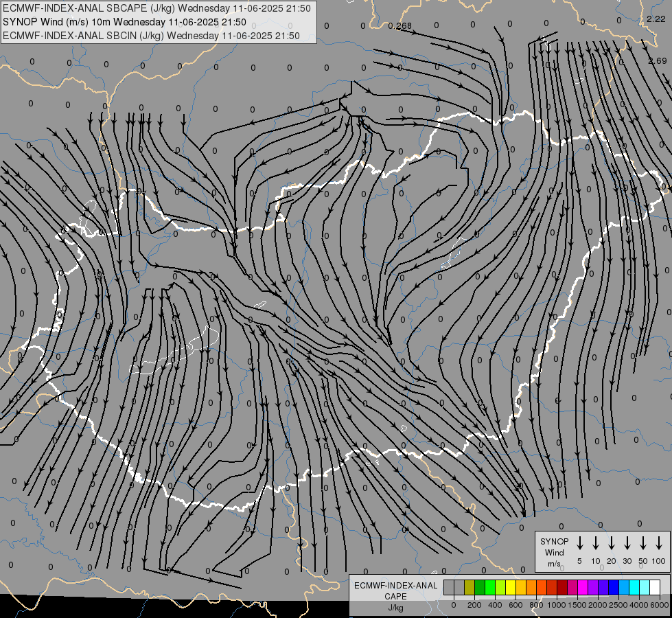Pick the purple swatch left of 2000
This screenshot has width=672, height=618.
[593, 587]
